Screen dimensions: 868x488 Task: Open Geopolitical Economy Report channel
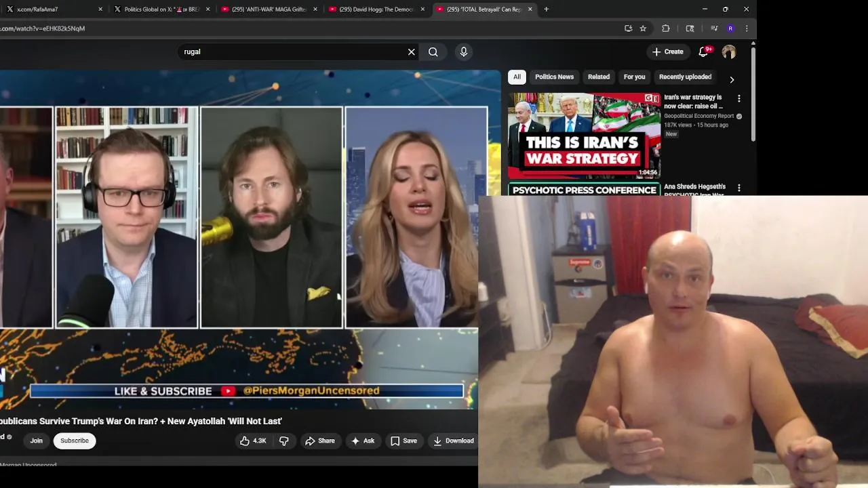point(698,116)
